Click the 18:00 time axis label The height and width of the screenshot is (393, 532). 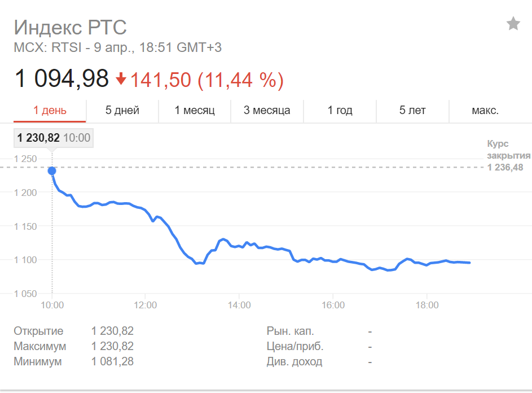[427, 305]
